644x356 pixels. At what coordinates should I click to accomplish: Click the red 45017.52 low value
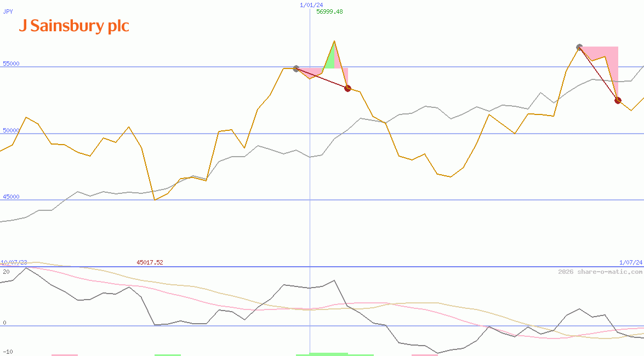150,262
